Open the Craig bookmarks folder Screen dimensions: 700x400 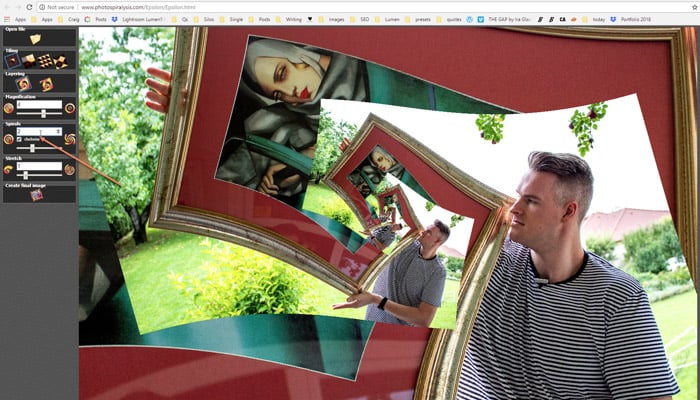click(69, 20)
